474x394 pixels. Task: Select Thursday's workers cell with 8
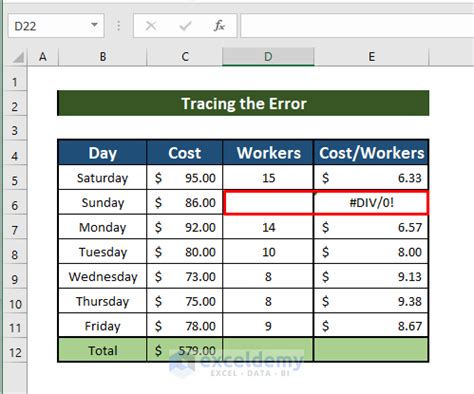268,301
